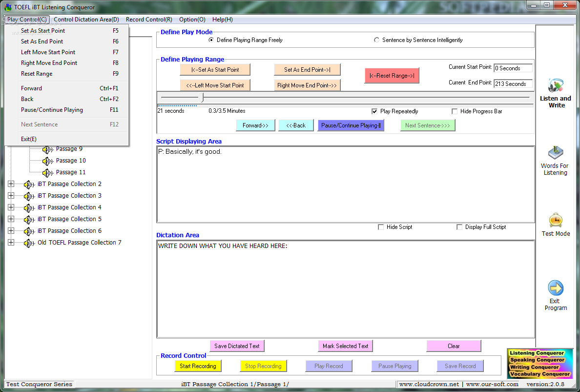Click <<--Left Move Start Point button

click(215, 85)
